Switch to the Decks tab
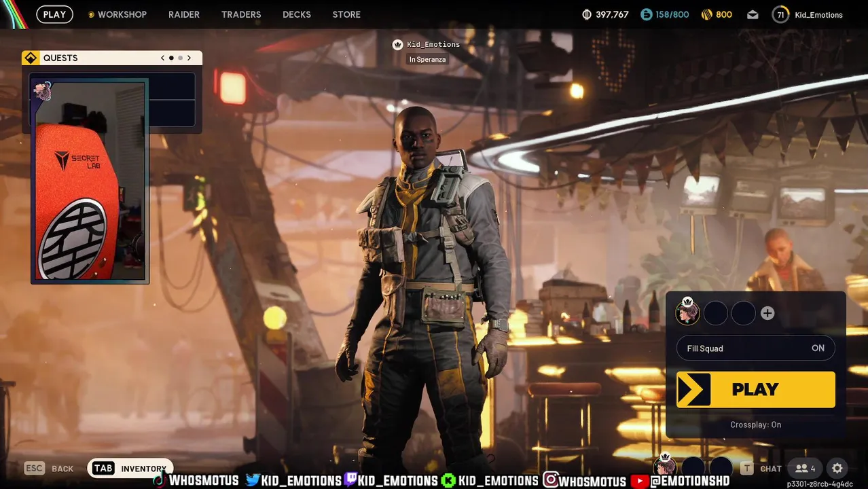868x489 pixels. coord(297,14)
